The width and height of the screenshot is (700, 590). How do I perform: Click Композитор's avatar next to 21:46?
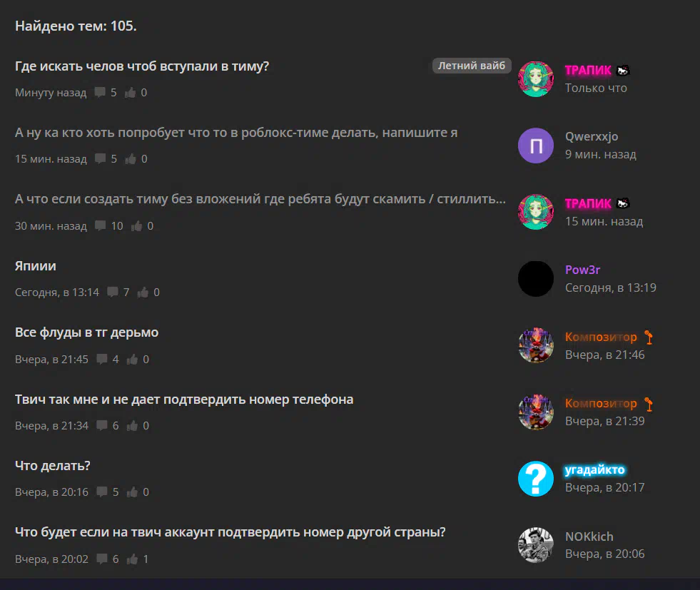tap(536, 345)
